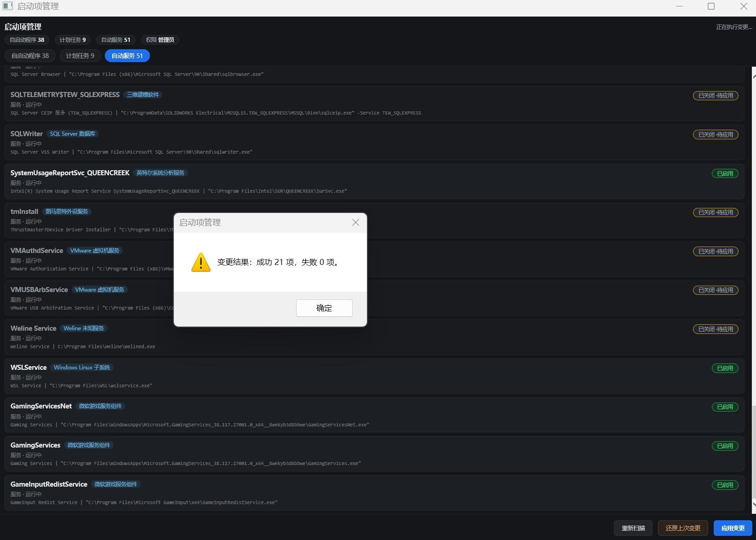Close the 启动项管理 result dialog

click(x=355, y=223)
